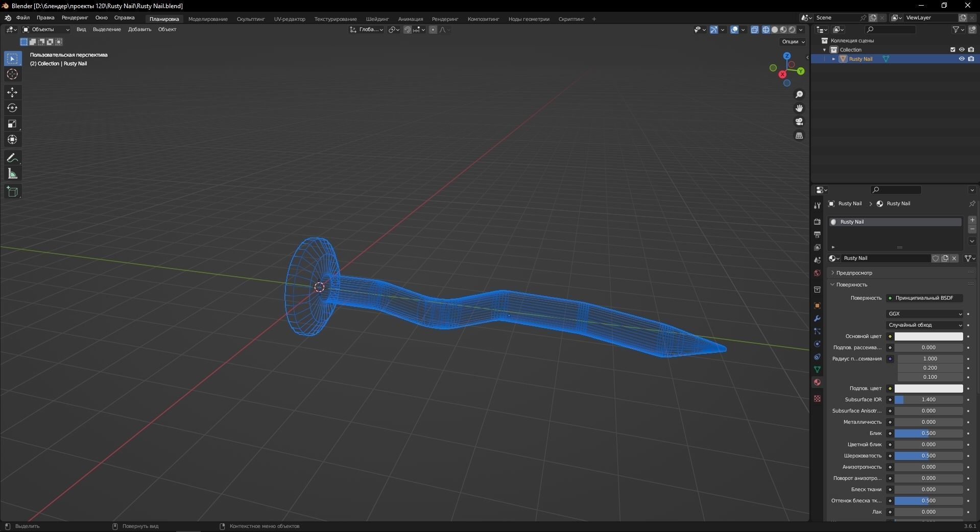The width and height of the screenshot is (980, 532).
Task: Toggle Collection exclude checkbox in outliner
Action: [953, 50]
